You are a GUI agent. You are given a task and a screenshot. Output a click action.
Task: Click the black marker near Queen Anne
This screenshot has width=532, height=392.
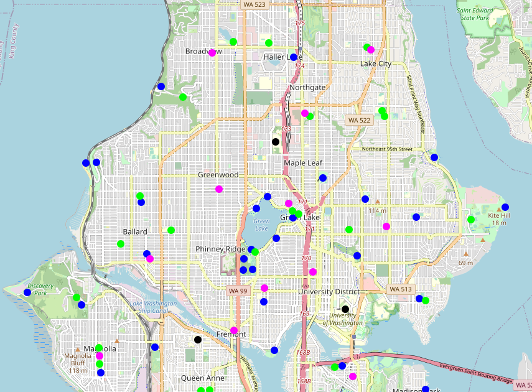[197, 340]
